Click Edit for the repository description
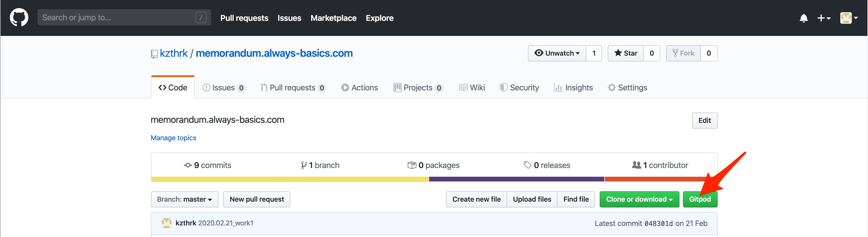 (x=704, y=120)
